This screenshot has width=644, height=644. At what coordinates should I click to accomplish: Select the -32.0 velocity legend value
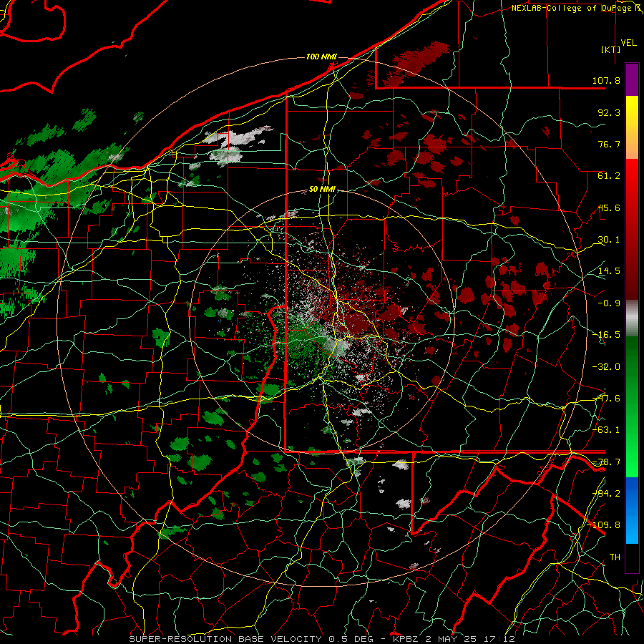point(606,367)
